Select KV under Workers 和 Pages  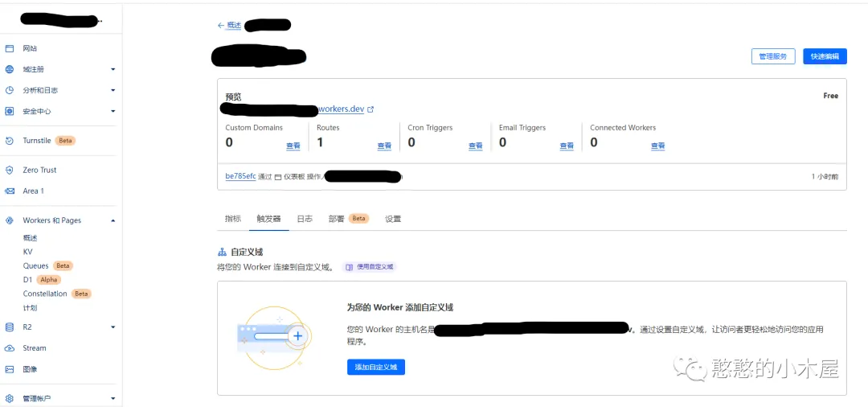click(27, 252)
